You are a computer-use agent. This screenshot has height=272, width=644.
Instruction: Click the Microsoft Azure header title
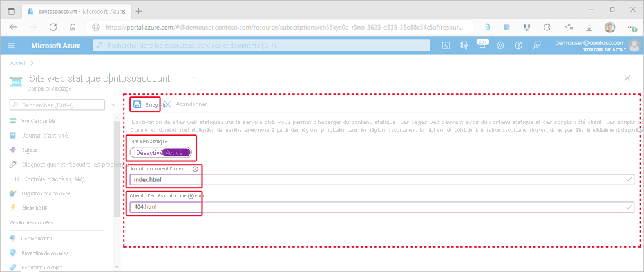pos(56,46)
